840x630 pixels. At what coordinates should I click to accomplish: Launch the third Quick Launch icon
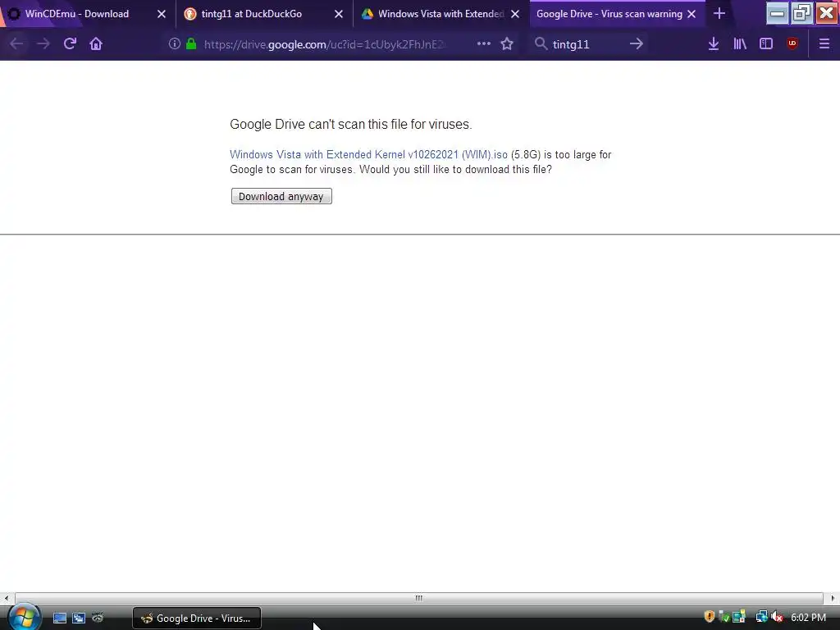[x=98, y=619]
